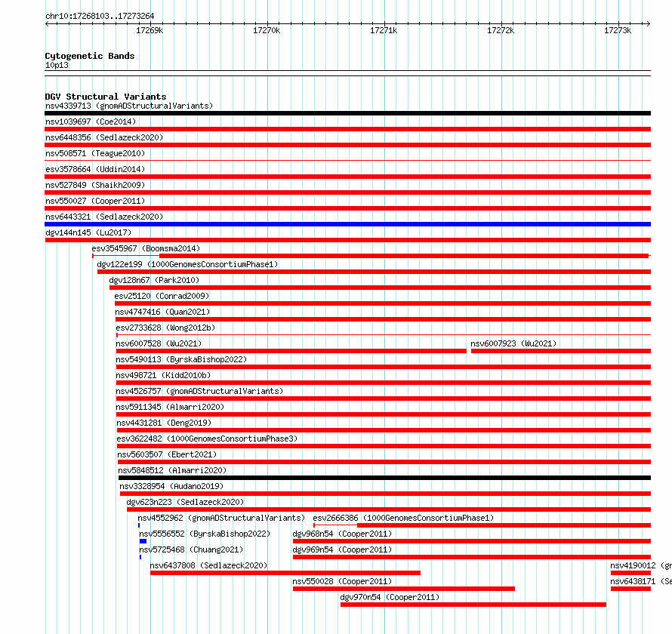Select nsv498721 (Kidd2010b) variant
The width and height of the screenshot is (672, 634).
[x=163, y=375]
